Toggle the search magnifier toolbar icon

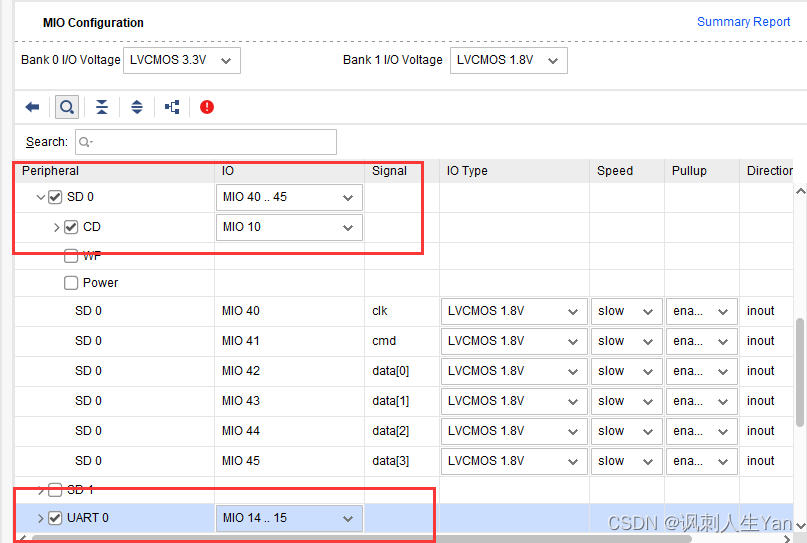coord(67,107)
